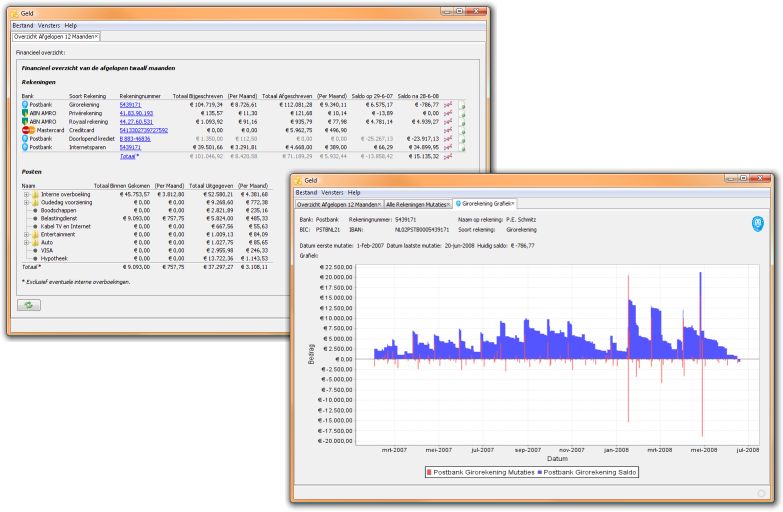Click blue Saldo legend swatch

539,473
